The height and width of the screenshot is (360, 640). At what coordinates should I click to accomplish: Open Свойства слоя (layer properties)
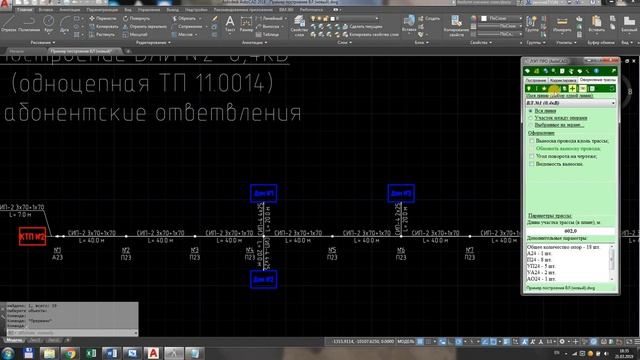[x=299, y=26]
